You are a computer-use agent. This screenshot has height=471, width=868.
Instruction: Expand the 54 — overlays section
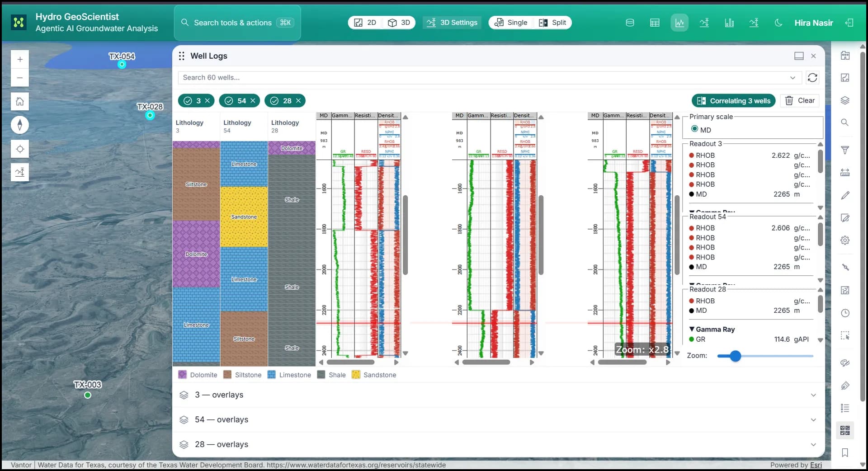pyautogui.click(x=498, y=420)
